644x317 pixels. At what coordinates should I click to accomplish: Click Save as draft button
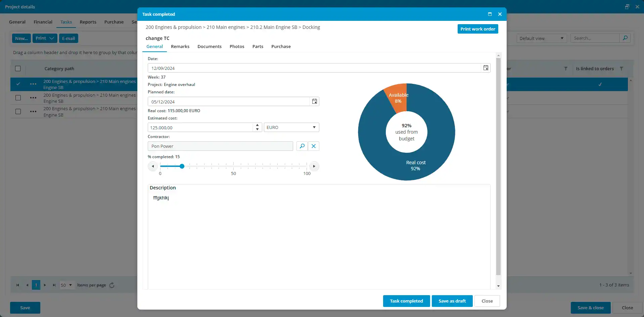pyautogui.click(x=452, y=301)
